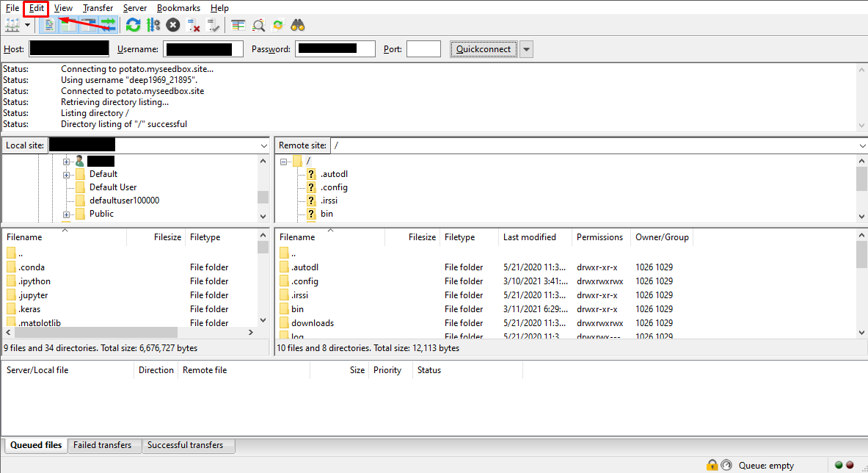Collapse the root folder in remote tree

point(283,160)
